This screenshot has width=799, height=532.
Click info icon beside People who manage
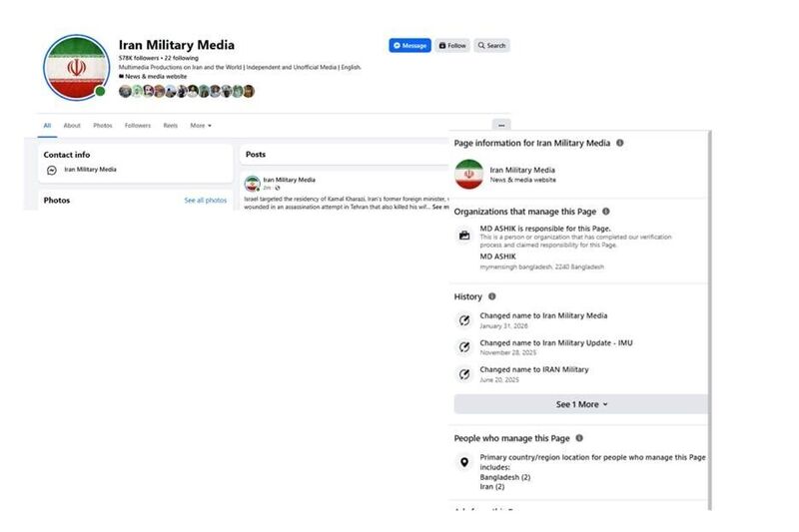point(579,438)
